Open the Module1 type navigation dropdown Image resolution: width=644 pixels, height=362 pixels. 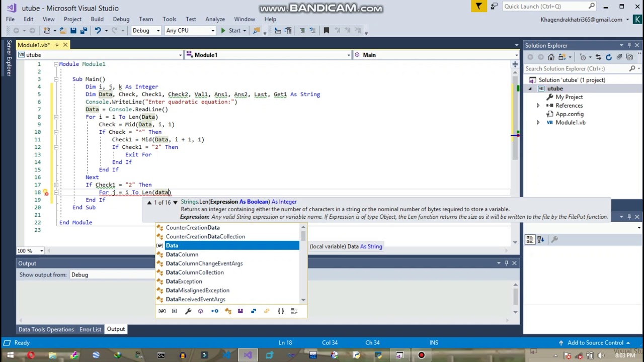click(268, 55)
